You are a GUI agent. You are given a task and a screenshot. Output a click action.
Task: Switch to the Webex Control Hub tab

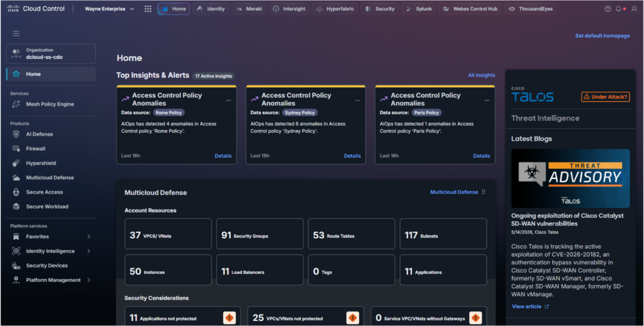click(470, 9)
